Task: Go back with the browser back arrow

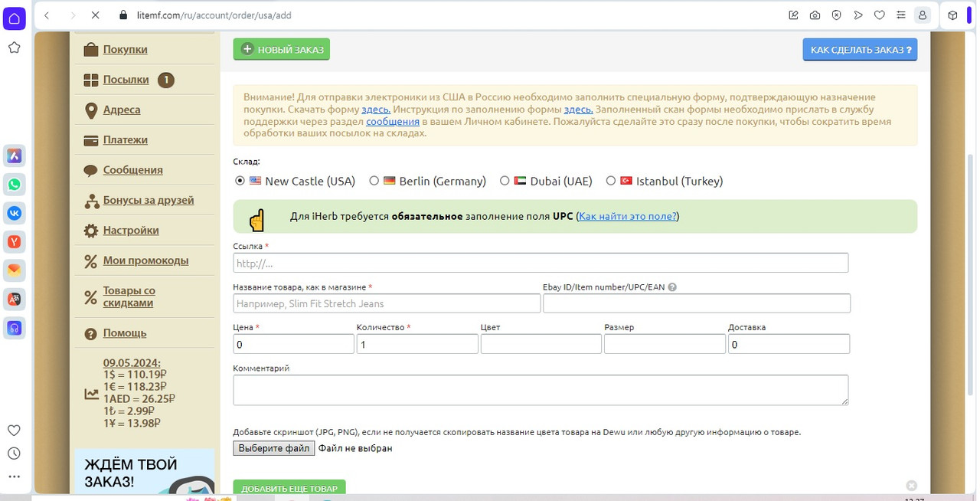Action: click(47, 15)
